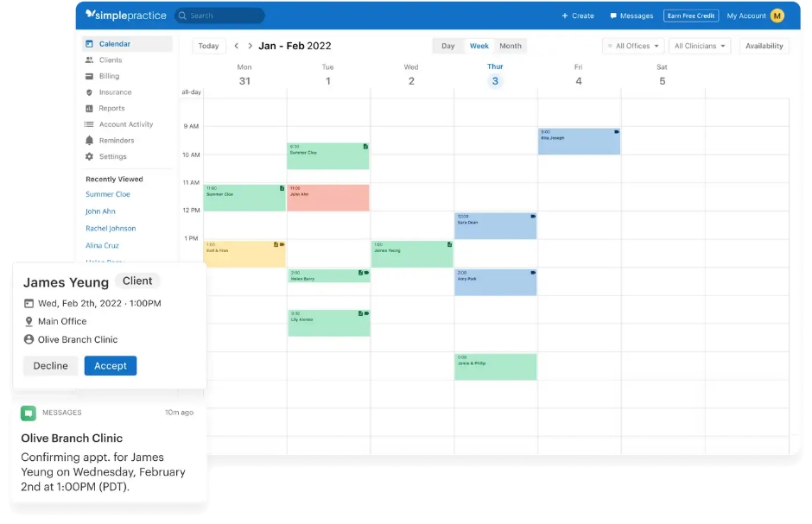
Task: Switch calendar to Day view
Action: click(x=447, y=46)
